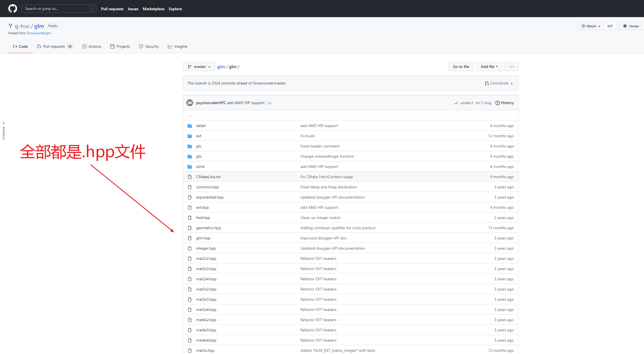This screenshot has width=644, height=354.
Task: Click the three-dots more options button
Action: click(x=511, y=67)
